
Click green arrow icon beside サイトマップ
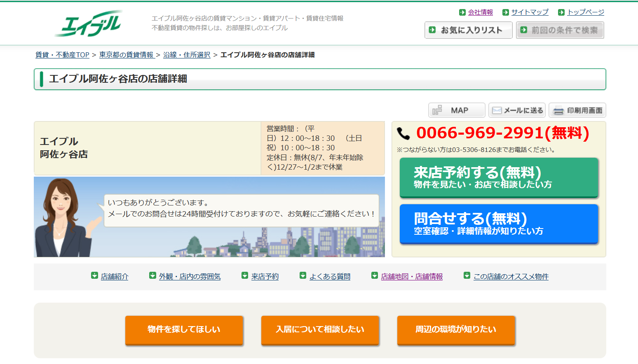click(506, 12)
